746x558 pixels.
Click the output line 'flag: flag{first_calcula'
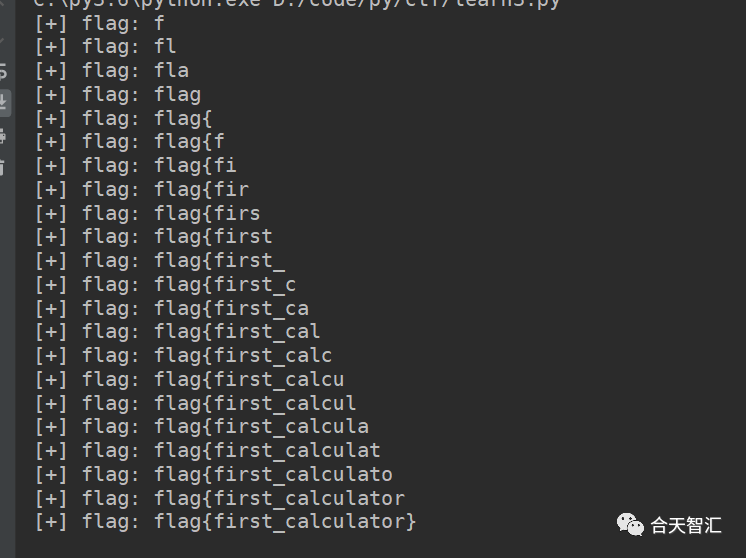coord(201,427)
